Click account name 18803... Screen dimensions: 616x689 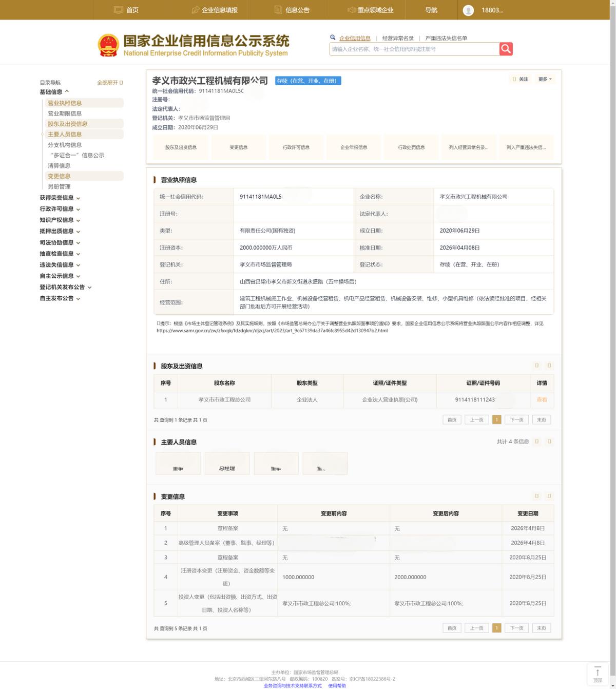492,10
